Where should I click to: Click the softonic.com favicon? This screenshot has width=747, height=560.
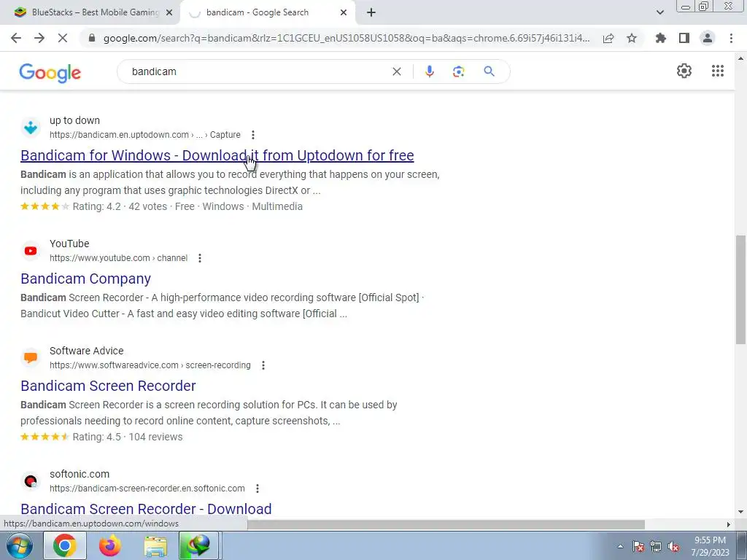point(31,481)
